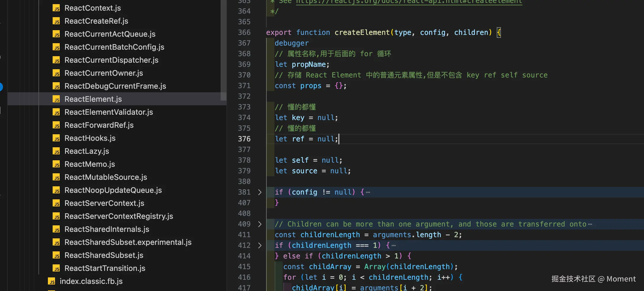This screenshot has width=644, height=291.
Task: Click the 'else if (childrenLength > 1)' line
Action: (343, 256)
